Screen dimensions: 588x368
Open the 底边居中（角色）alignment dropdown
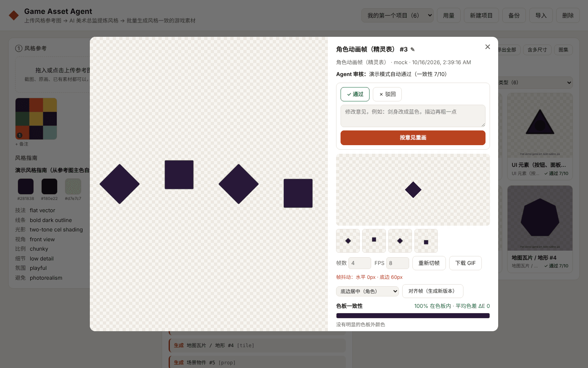(x=367, y=291)
